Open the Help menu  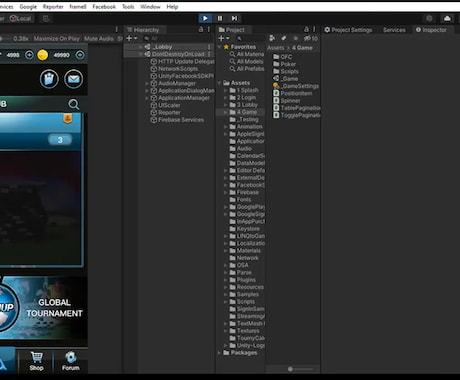(x=172, y=7)
